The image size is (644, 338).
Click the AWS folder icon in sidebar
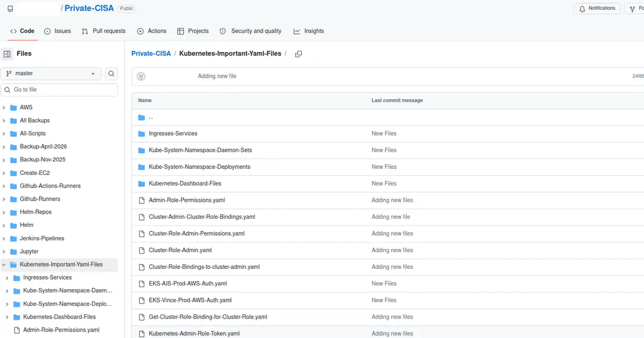tap(13, 107)
